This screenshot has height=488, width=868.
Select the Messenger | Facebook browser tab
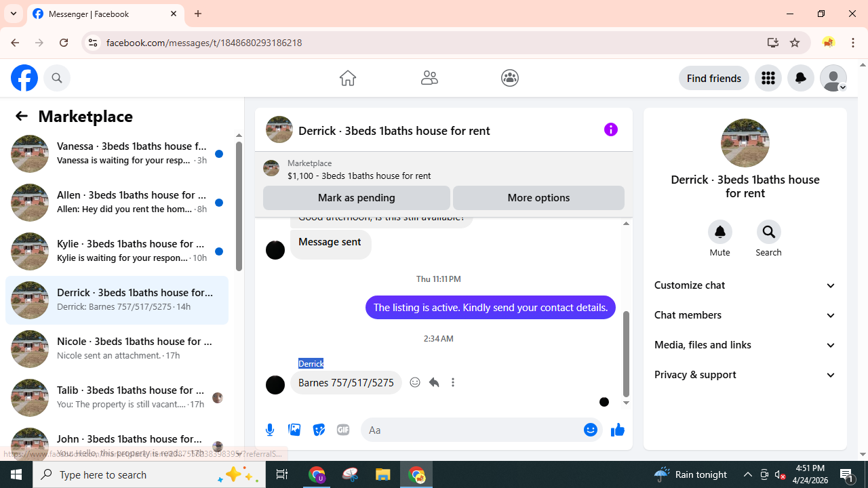[x=106, y=14]
